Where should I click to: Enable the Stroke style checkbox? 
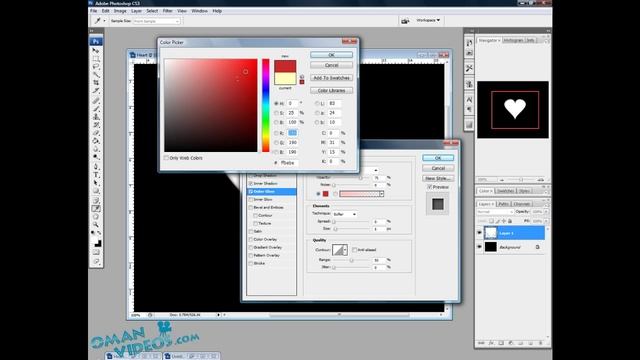click(251, 263)
